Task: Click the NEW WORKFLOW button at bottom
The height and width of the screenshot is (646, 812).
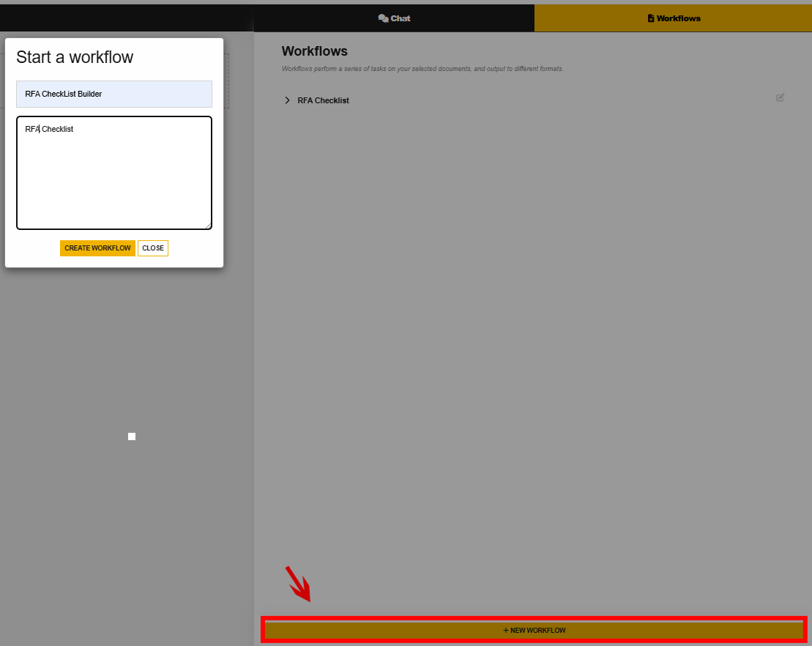Action: (534, 630)
